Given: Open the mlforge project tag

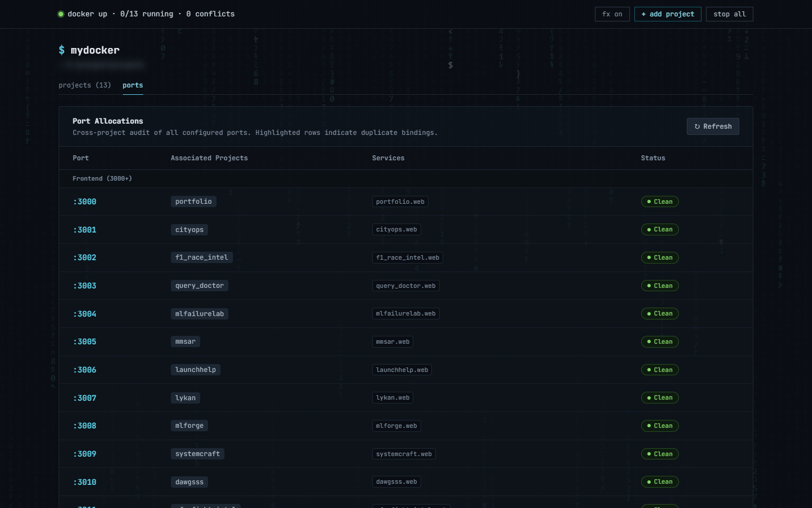Looking at the screenshot, I should (189, 426).
